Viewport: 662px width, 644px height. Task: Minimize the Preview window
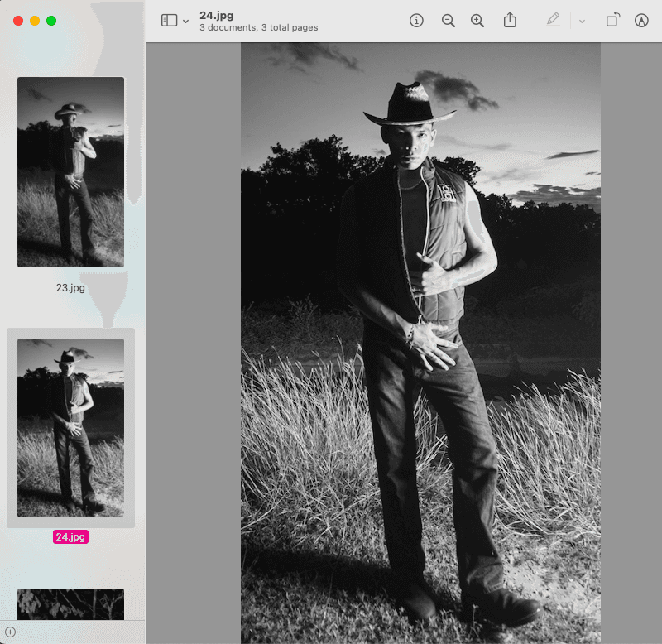(x=35, y=21)
